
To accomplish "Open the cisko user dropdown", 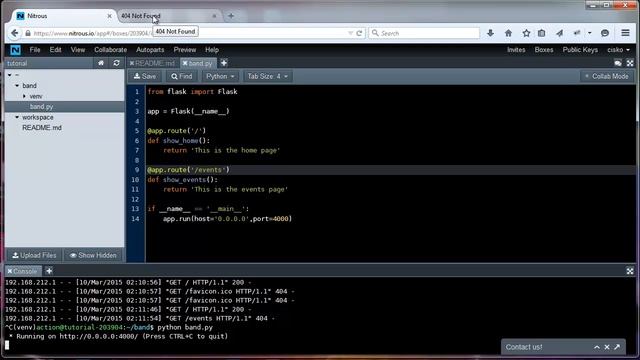I will pos(618,50).
